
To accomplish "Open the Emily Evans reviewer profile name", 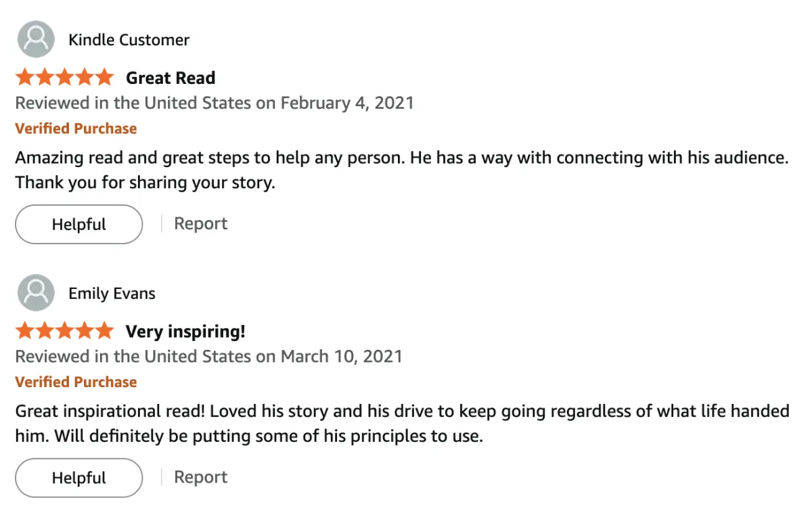I will (x=112, y=294).
